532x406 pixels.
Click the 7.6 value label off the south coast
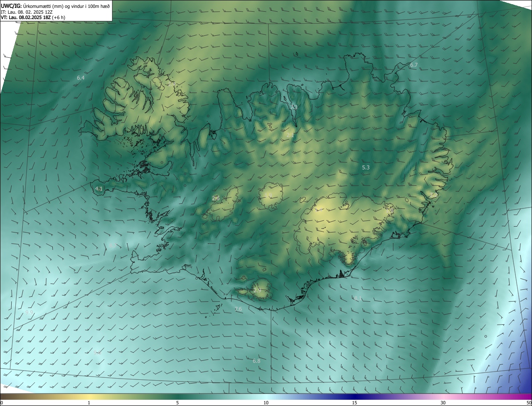click(238, 309)
